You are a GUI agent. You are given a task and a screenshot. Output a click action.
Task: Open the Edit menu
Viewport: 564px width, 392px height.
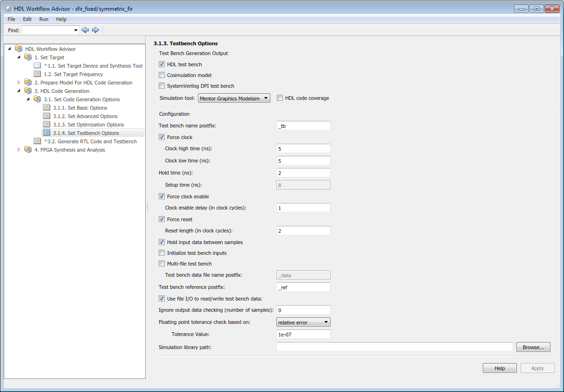click(x=27, y=19)
